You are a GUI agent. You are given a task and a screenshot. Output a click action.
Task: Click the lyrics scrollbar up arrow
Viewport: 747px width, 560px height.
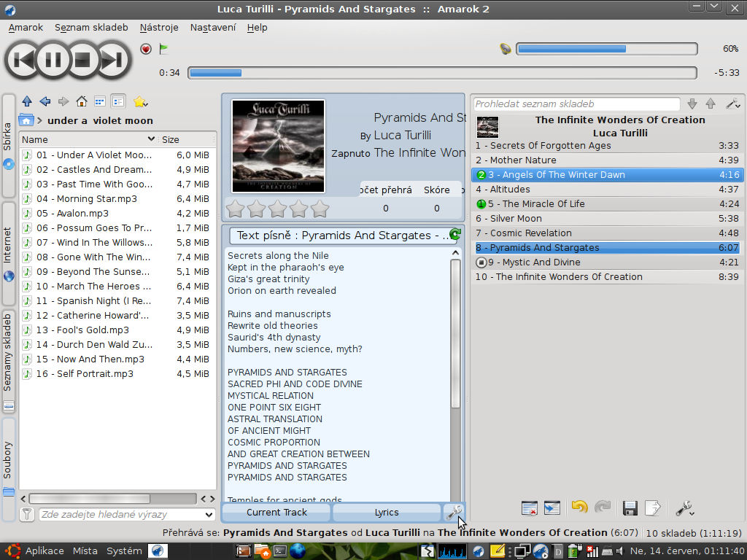(x=455, y=253)
